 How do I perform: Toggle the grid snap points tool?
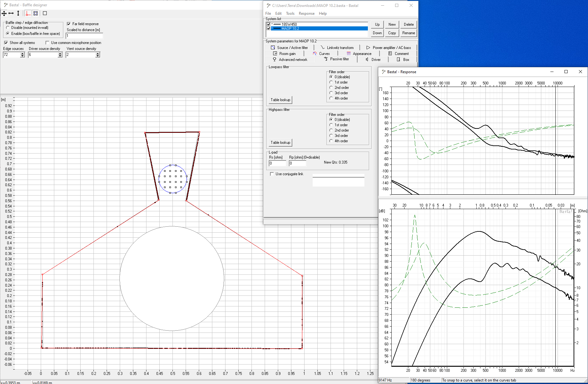[36, 13]
